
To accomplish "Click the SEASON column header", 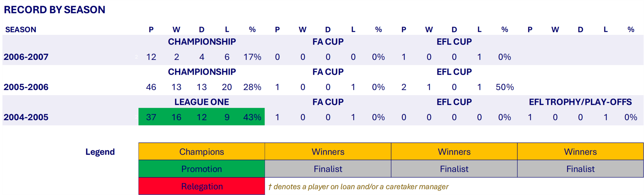I will [x=21, y=30].
